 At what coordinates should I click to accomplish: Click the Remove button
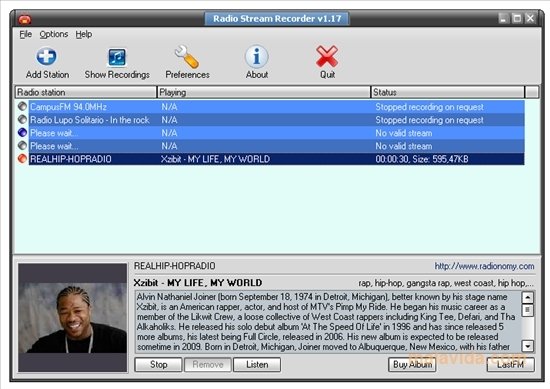tap(208, 365)
